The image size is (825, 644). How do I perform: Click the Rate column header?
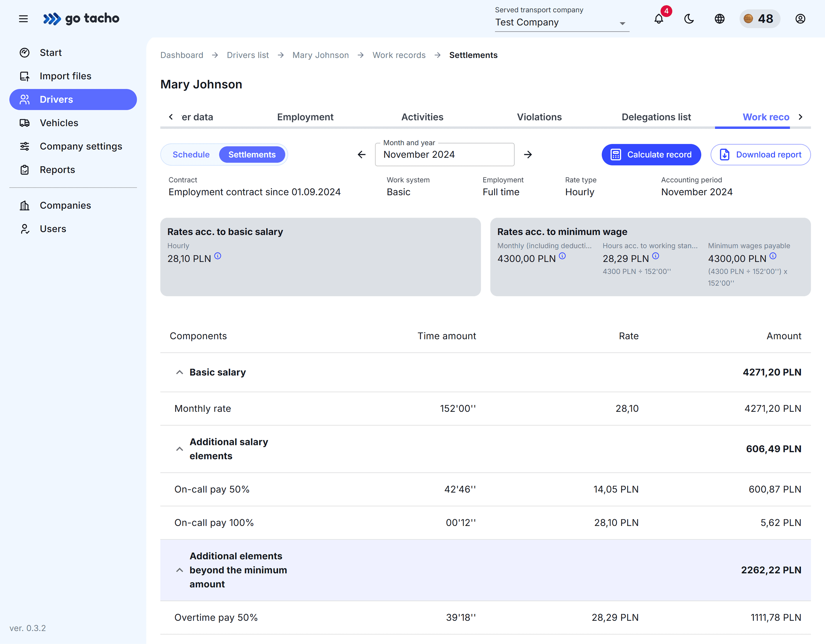pyautogui.click(x=629, y=336)
